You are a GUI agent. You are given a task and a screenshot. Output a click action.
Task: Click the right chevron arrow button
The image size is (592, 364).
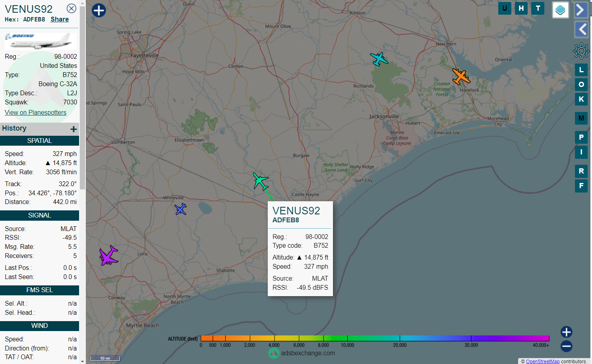tap(581, 10)
